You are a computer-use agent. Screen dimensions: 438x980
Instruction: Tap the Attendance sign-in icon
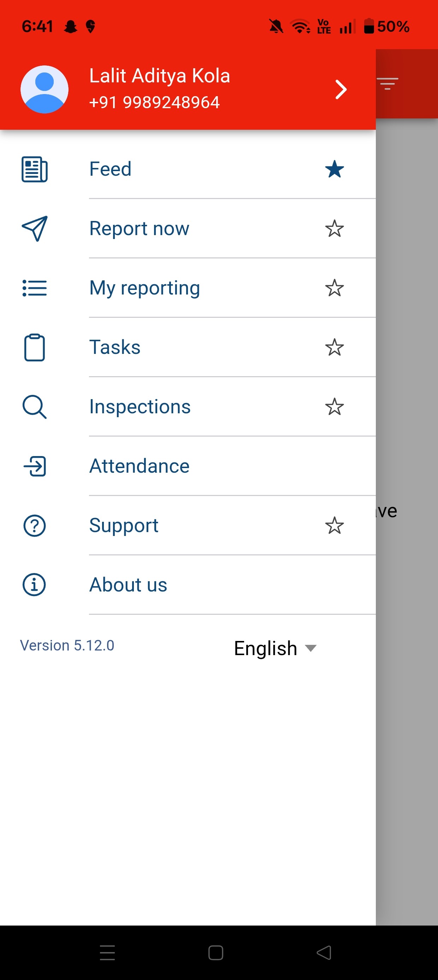35,466
